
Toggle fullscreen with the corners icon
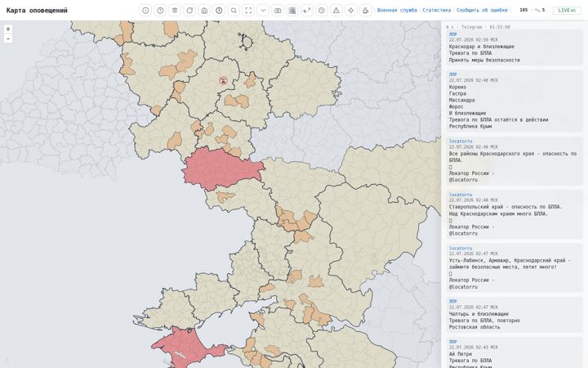click(248, 11)
